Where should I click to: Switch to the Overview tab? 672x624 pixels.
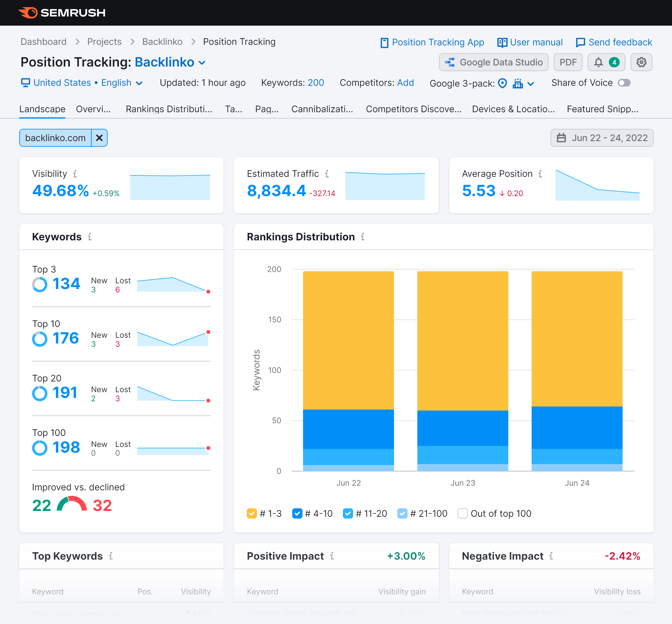click(x=93, y=109)
